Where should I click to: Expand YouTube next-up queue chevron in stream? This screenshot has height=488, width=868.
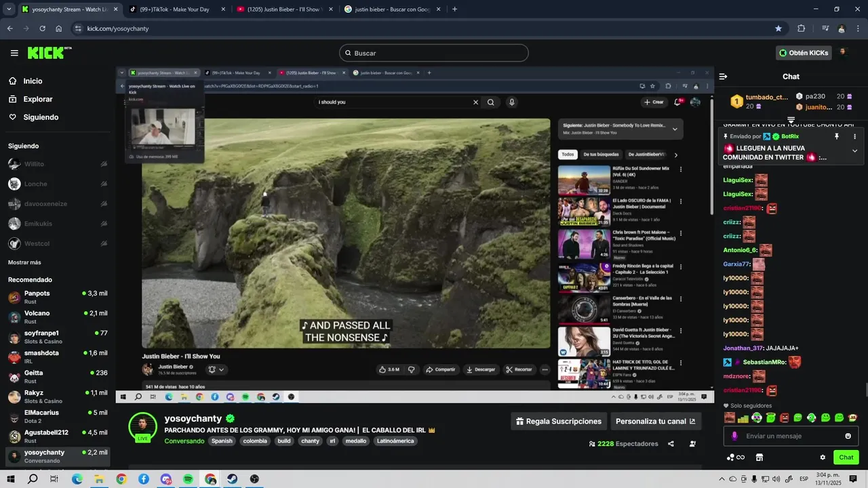point(674,129)
